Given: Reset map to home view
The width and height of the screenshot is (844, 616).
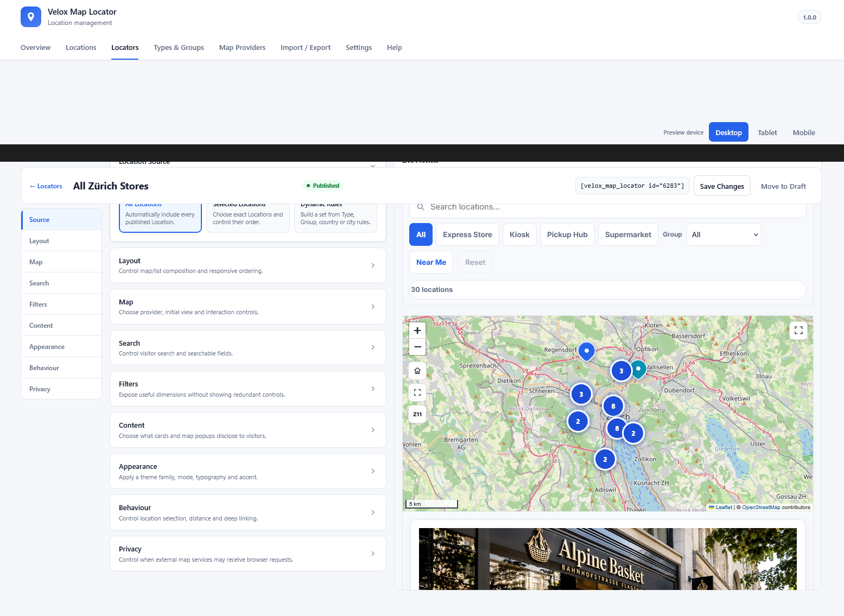Looking at the screenshot, I should pyautogui.click(x=417, y=371).
